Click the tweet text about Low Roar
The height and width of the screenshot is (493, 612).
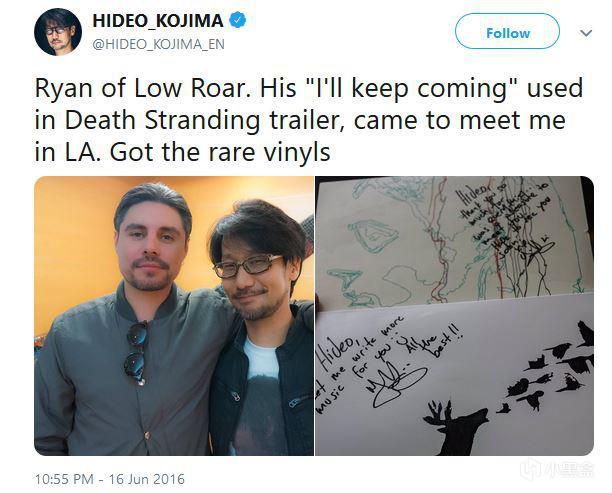pyautogui.click(x=308, y=120)
